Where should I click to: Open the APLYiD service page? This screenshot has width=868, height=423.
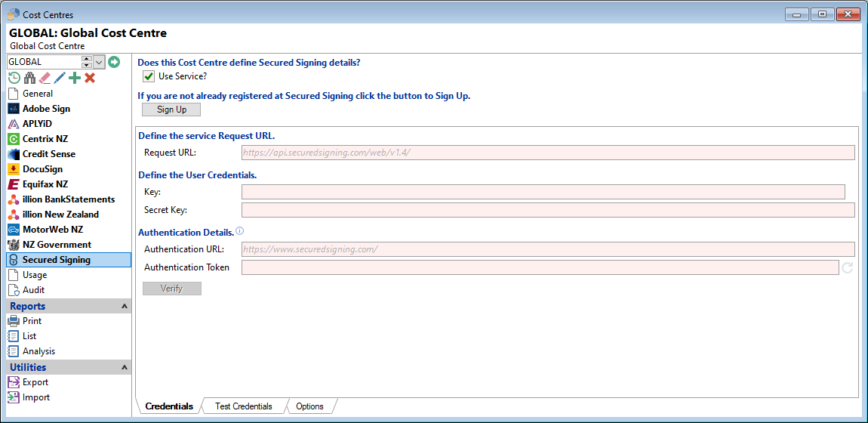69,124
